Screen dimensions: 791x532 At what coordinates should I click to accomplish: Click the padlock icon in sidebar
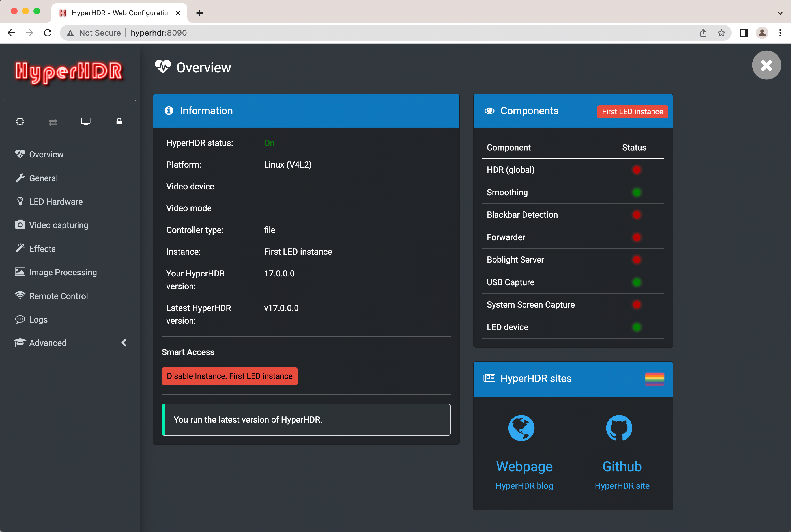(x=119, y=121)
